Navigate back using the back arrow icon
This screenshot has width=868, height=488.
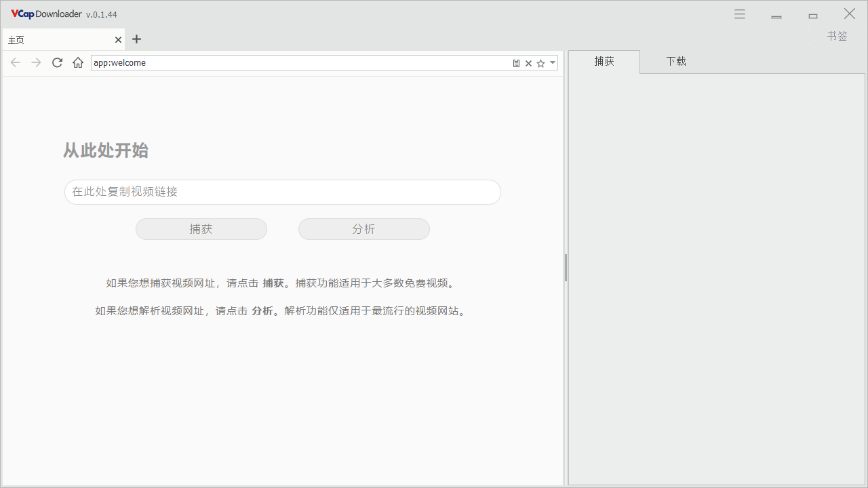click(15, 62)
